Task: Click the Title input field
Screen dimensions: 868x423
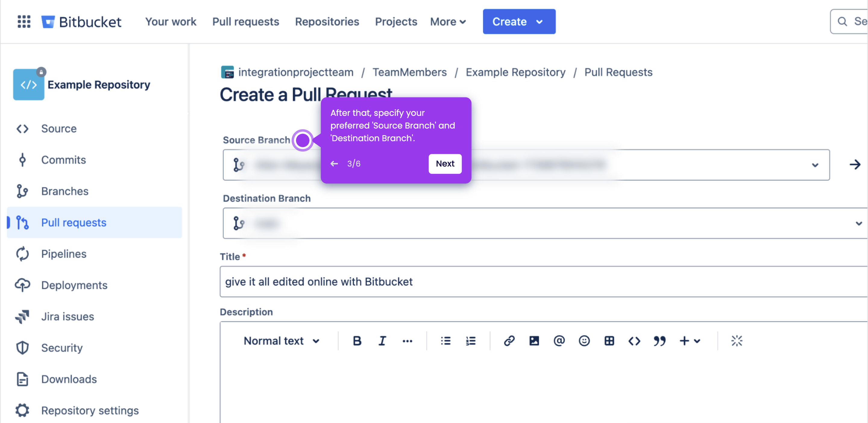Action: tap(544, 282)
